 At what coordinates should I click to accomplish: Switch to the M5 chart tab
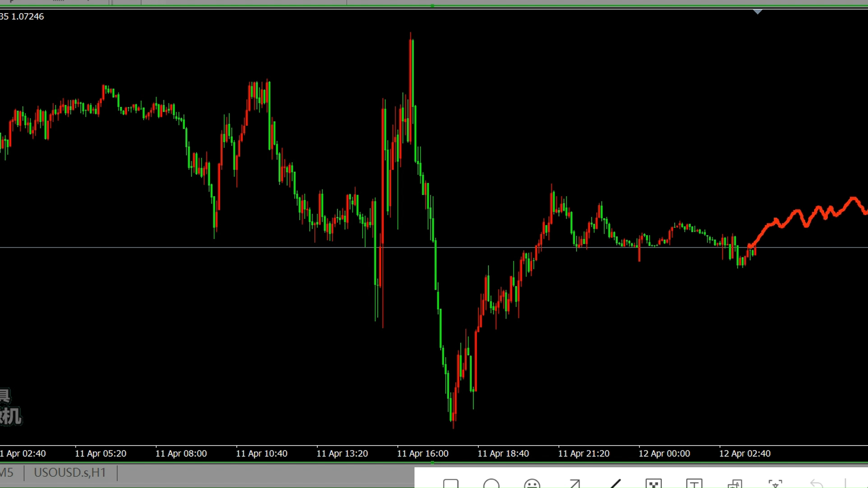(7, 473)
